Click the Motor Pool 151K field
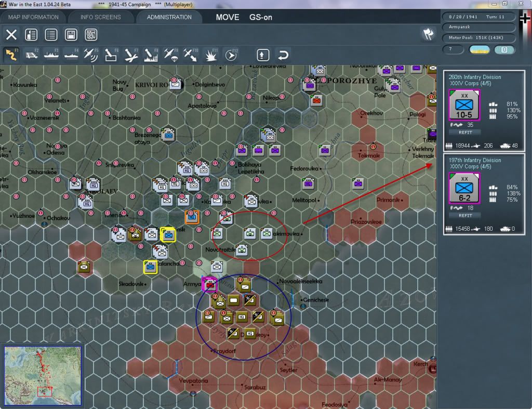The height and width of the screenshot is (409, 532). click(478, 37)
